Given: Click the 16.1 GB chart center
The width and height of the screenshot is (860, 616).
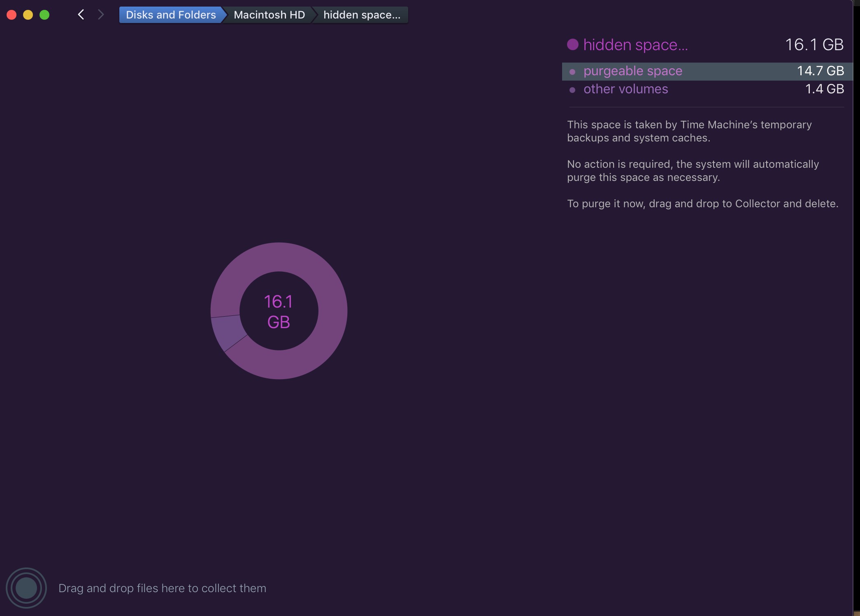Looking at the screenshot, I should [x=279, y=311].
